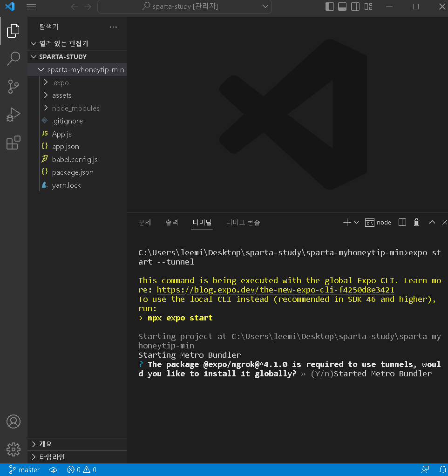Maximize the panel with up chevron
Viewport: 448px width, 476px height.
click(432, 222)
